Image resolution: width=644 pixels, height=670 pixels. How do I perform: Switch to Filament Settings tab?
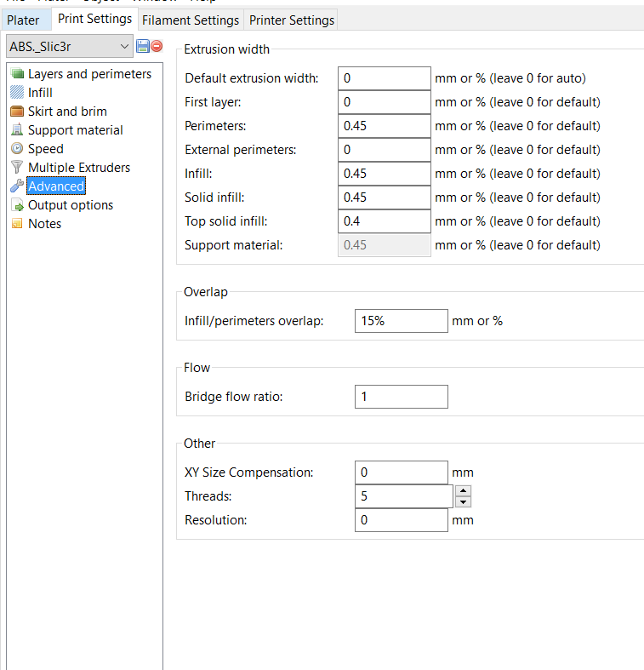coord(191,20)
